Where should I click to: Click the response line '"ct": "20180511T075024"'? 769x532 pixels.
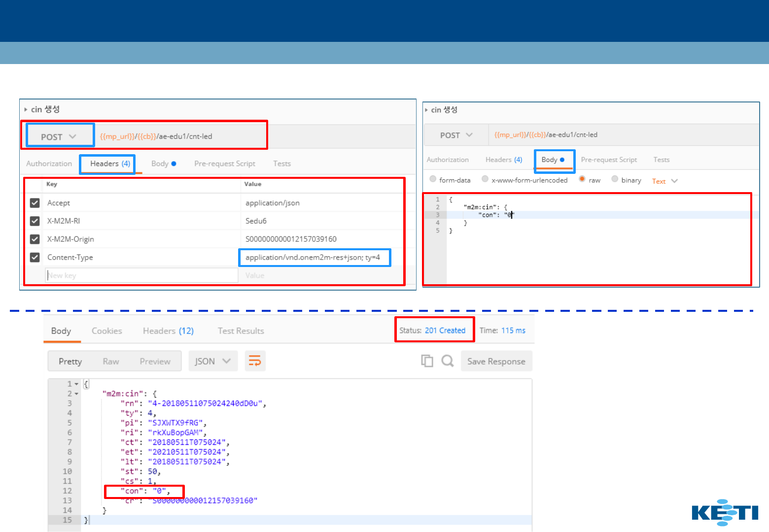tap(175, 442)
